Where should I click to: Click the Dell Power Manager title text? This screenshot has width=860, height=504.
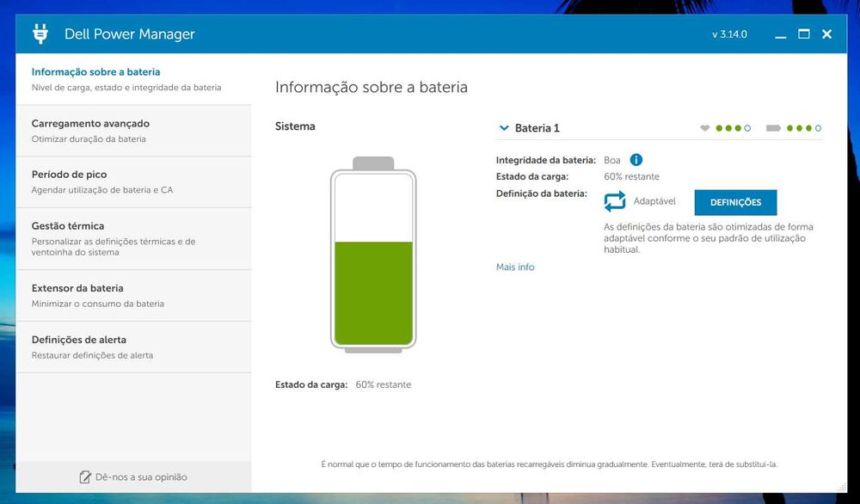pos(130,34)
